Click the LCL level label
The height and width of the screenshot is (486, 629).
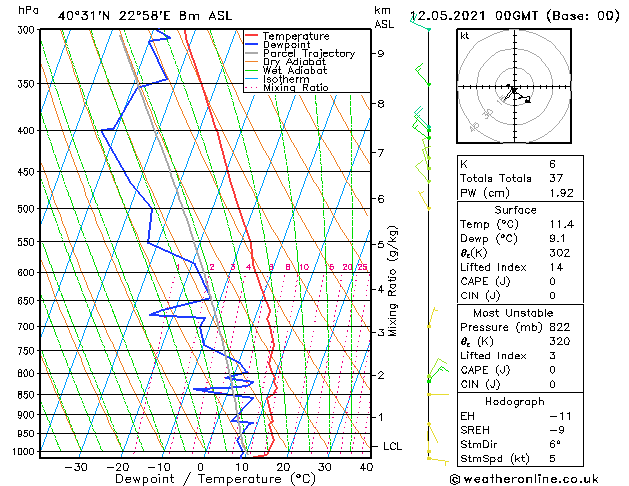[392, 446]
